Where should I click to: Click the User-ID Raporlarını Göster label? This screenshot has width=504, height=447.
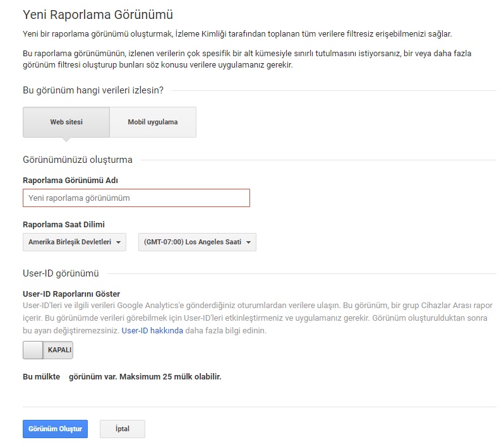[71, 294]
